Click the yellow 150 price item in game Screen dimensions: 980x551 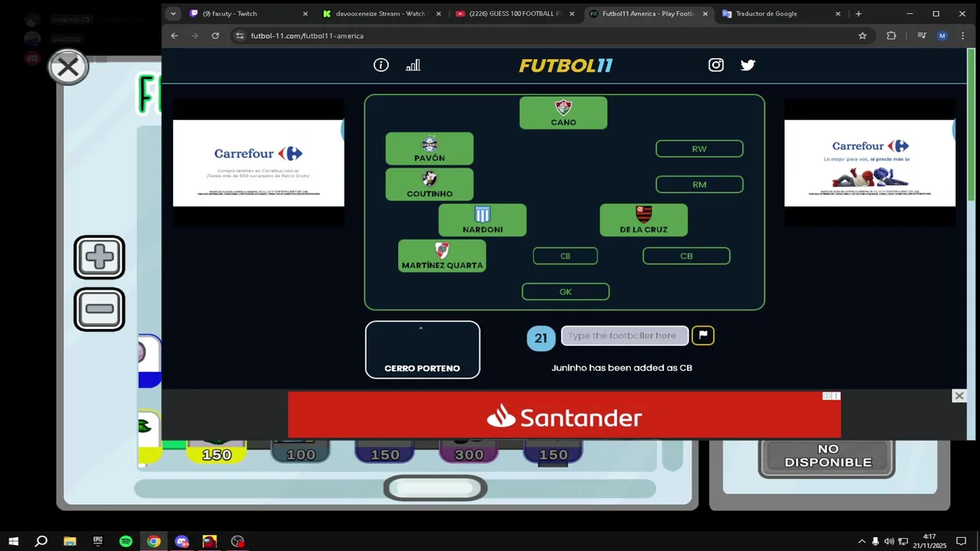[x=217, y=453]
